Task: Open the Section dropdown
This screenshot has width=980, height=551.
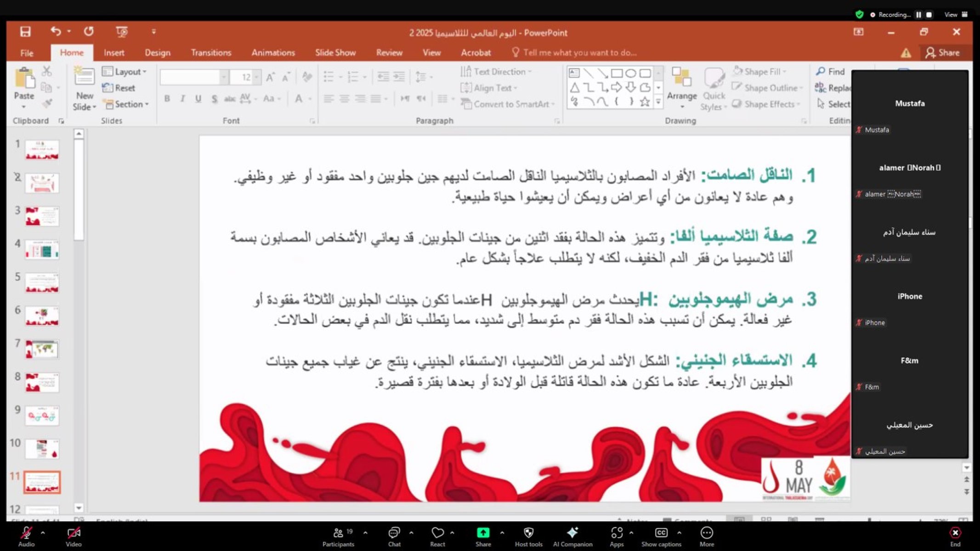Action: pyautogui.click(x=125, y=104)
